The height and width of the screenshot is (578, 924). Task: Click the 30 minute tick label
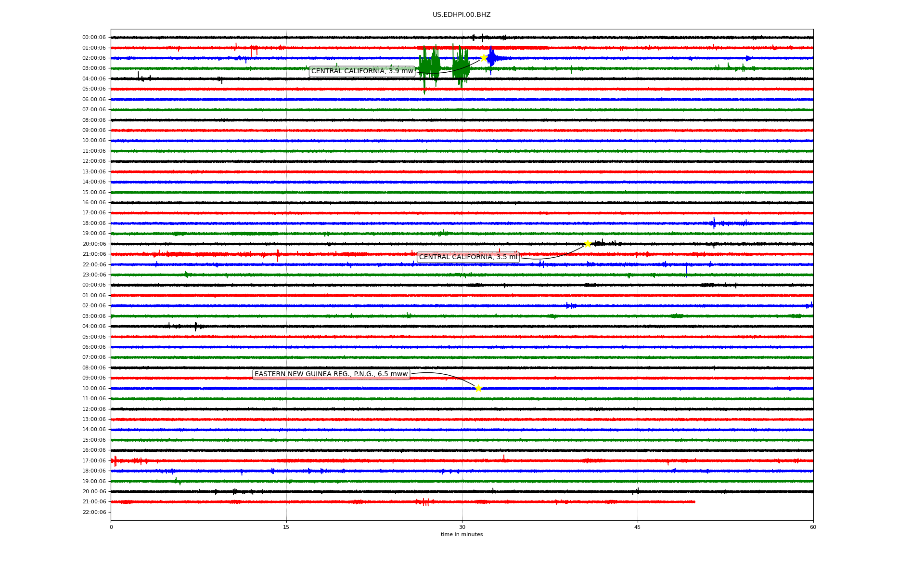(462, 527)
